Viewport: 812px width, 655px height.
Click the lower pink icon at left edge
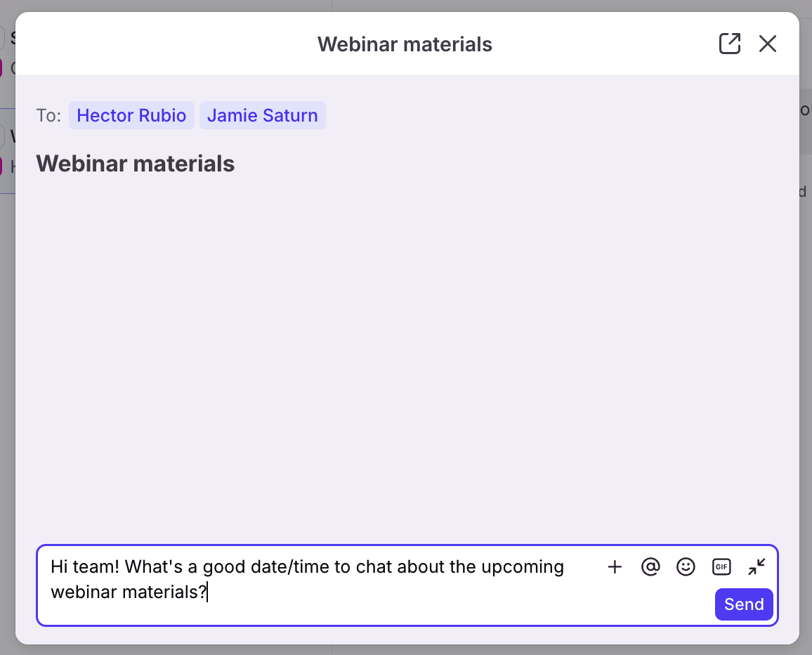(2, 167)
